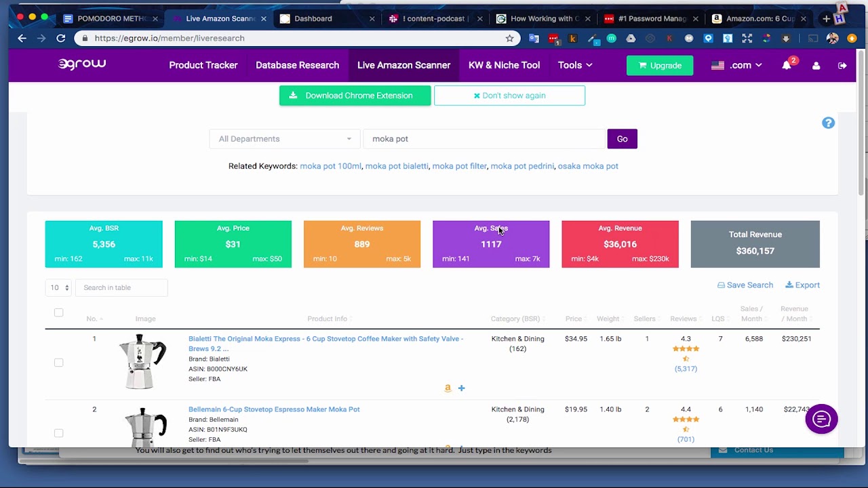868x488 pixels.
Task: Open the green 'm' extension icon
Action: click(611, 39)
